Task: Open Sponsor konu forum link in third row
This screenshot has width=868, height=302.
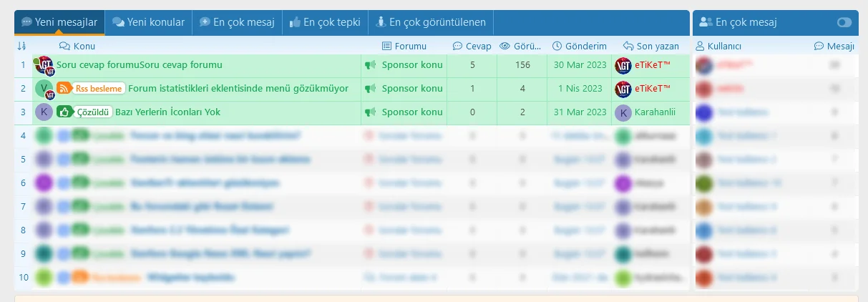Action: 412,112
